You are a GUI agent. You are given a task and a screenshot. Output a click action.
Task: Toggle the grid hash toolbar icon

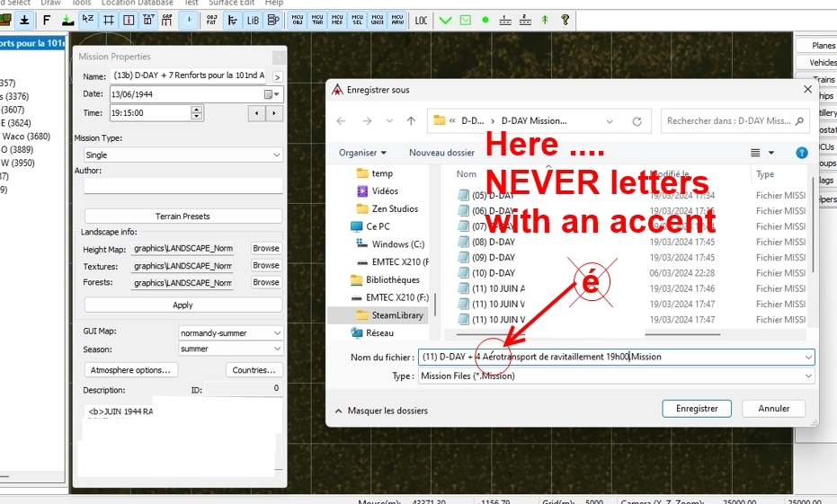(x=109, y=21)
